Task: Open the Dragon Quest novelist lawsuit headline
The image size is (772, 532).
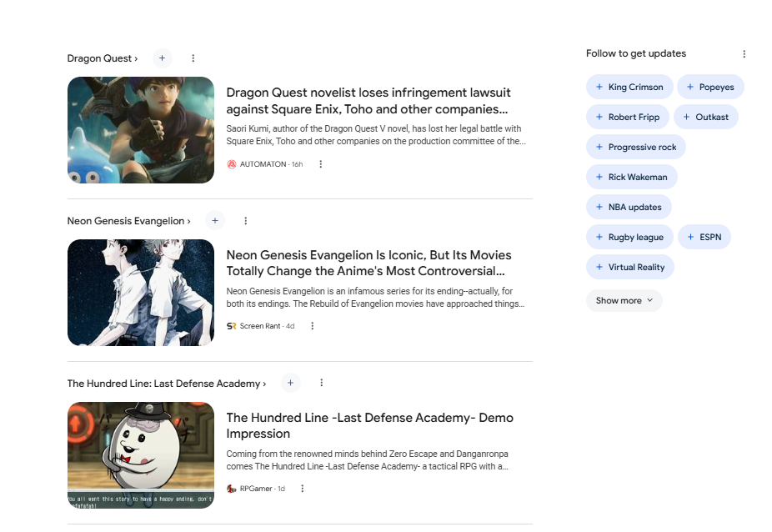Action: tap(368, 101)
